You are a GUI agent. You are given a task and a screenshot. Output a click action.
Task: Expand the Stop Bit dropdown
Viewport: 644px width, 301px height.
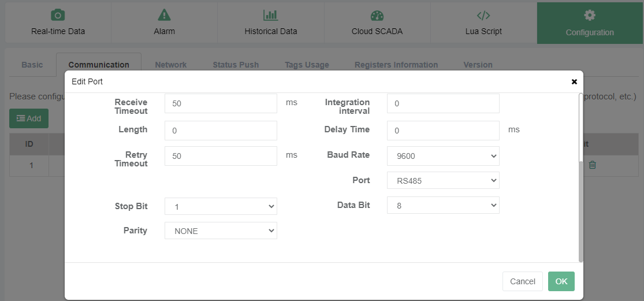pyautogui.click(x=221, y=206)
